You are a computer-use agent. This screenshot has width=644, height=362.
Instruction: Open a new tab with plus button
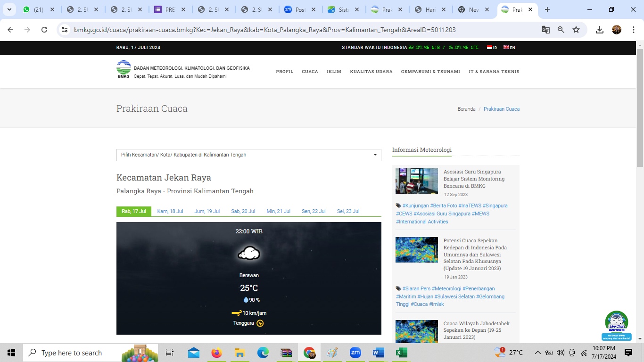click(x=547, y=9)
